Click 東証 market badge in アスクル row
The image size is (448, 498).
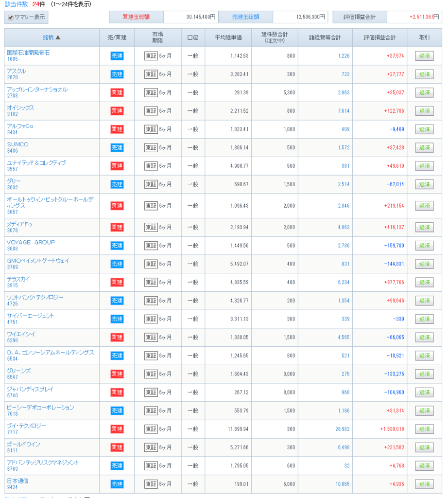(x=151, y=74)
